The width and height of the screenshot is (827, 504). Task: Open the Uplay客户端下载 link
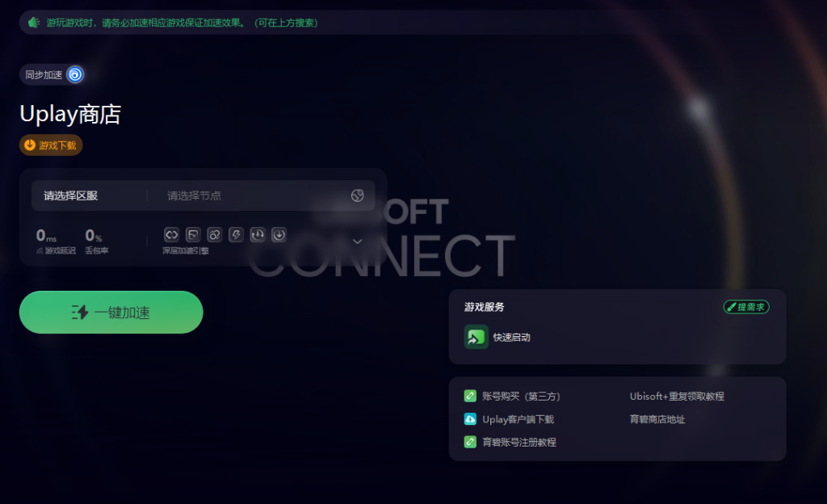(509, 419)
